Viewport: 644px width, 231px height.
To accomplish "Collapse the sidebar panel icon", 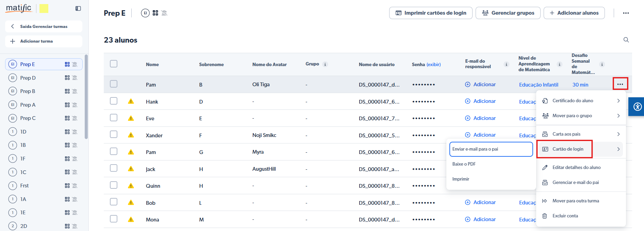I will pyautogui.click(x=78, y=9).
